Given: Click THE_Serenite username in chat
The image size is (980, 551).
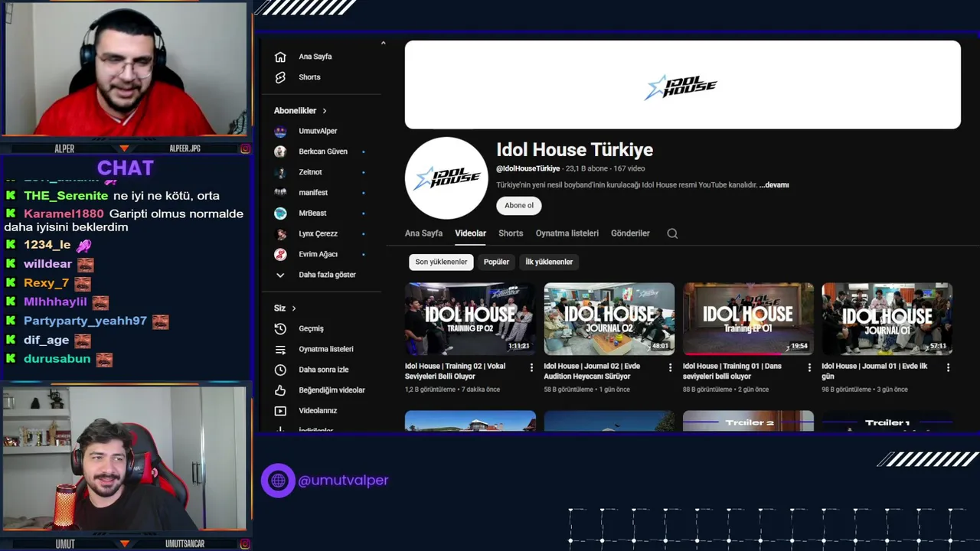Looking at the screenshot, I should (66, 196).
